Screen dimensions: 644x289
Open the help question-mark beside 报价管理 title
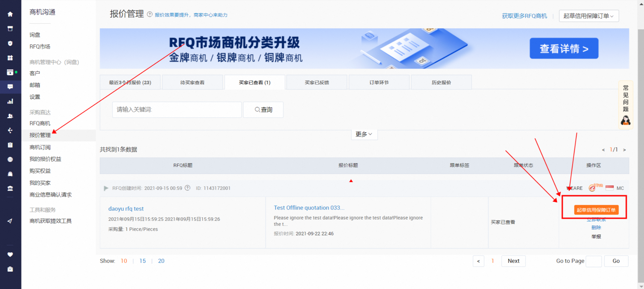click(x=150, y=14)
